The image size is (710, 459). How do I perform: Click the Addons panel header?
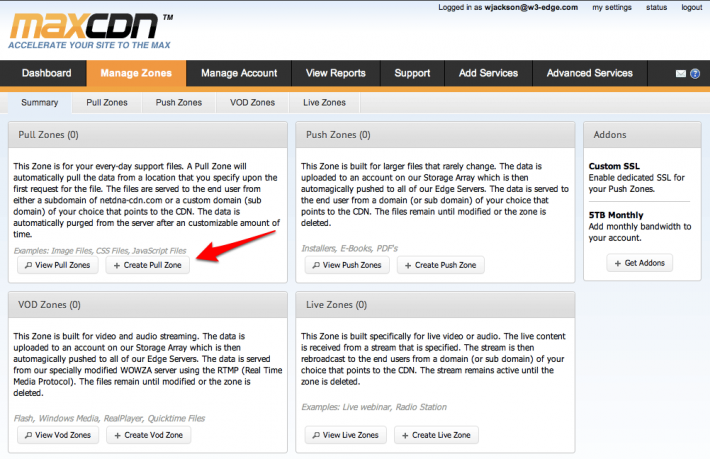[642, 135]
